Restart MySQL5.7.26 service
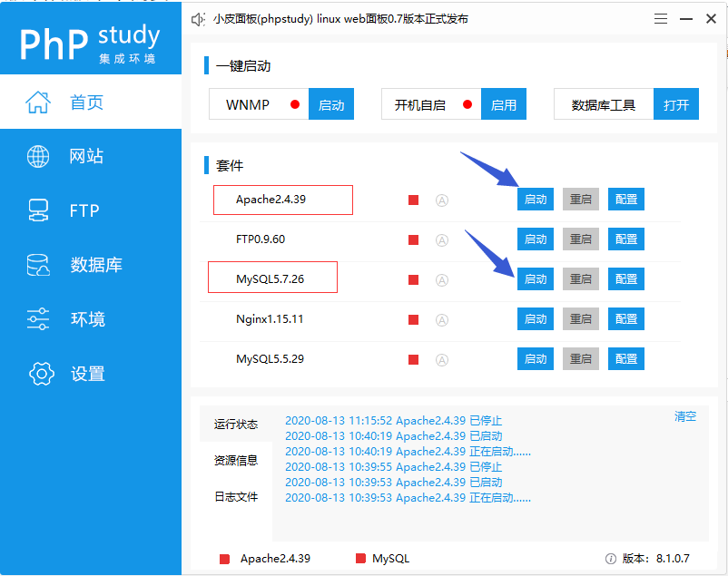Image resolution: width=728 pixels, height=576 pixels. tap(581, 279)
